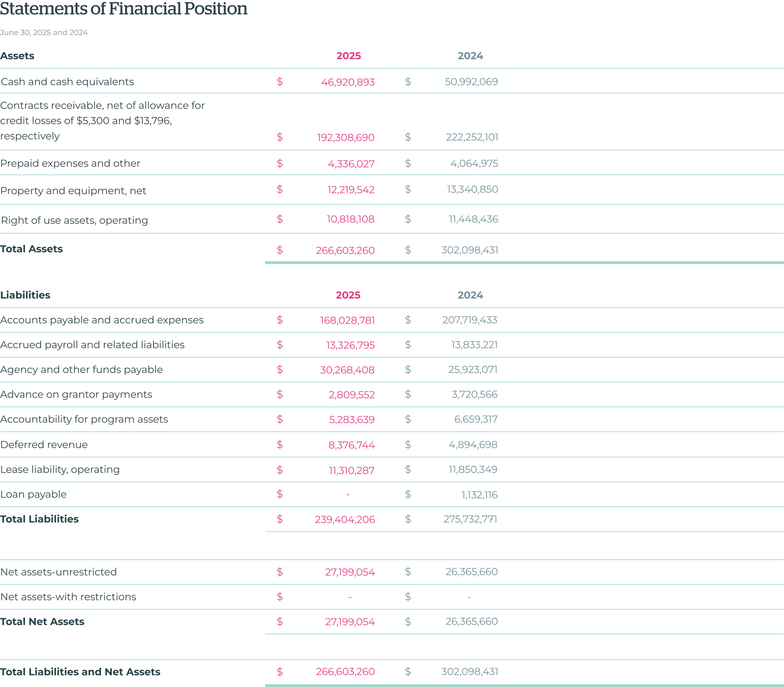Click Right of use assets label
Screen dimensions: 784x687
coord(74,220)
